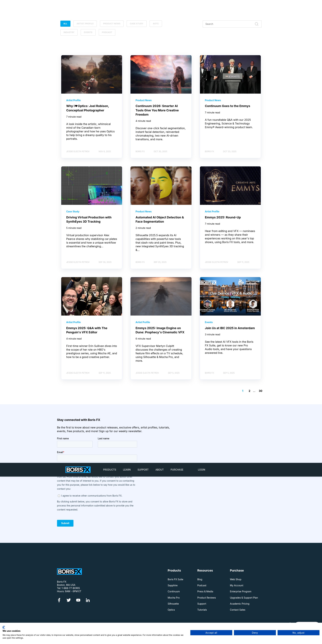322x644 pixels.
Task: Open SynthEyes 3D Tracking article thumbnail
Action: coord(92,186)
